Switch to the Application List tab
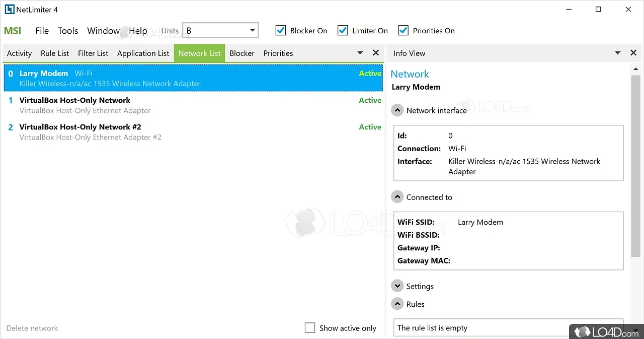Viewport: 644px width, 339px height. (143, 53)
